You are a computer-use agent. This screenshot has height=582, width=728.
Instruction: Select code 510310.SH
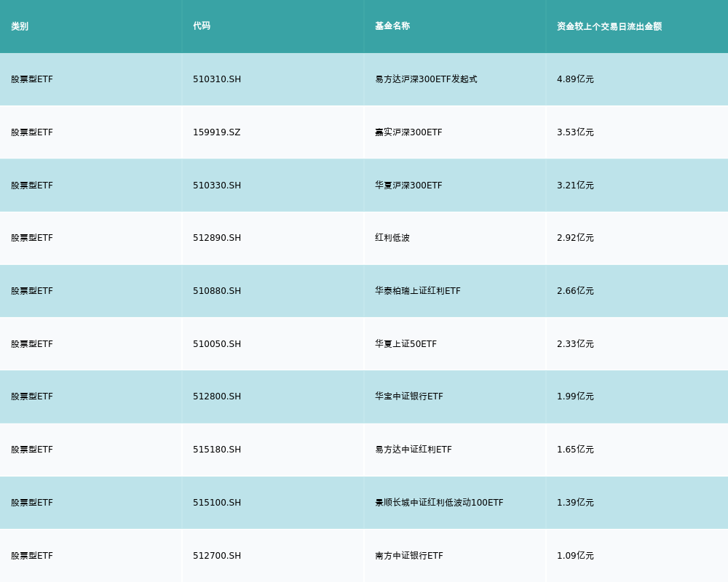coord(217,79)
